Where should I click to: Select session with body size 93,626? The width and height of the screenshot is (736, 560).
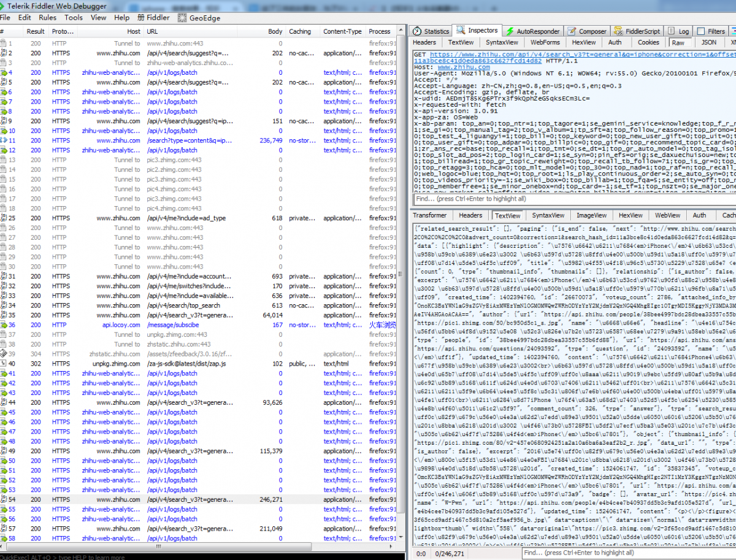(x=199, y=402)
